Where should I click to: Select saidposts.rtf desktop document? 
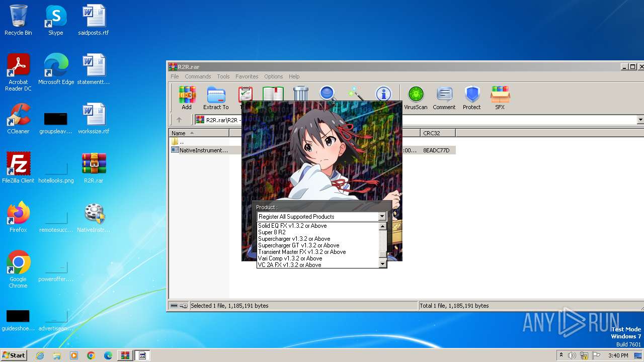94,20
